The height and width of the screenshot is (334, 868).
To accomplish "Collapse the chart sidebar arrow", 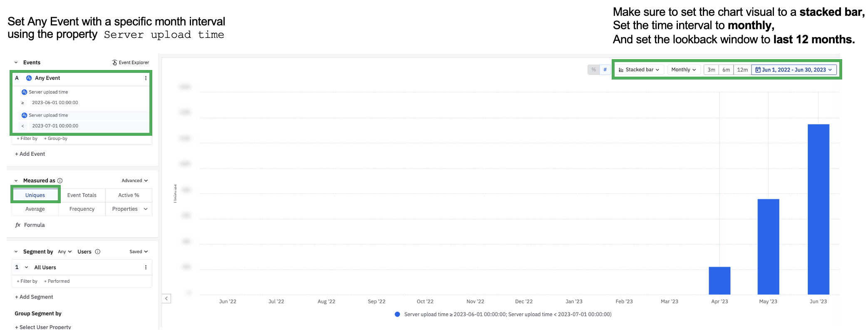I will click(166, 298).
